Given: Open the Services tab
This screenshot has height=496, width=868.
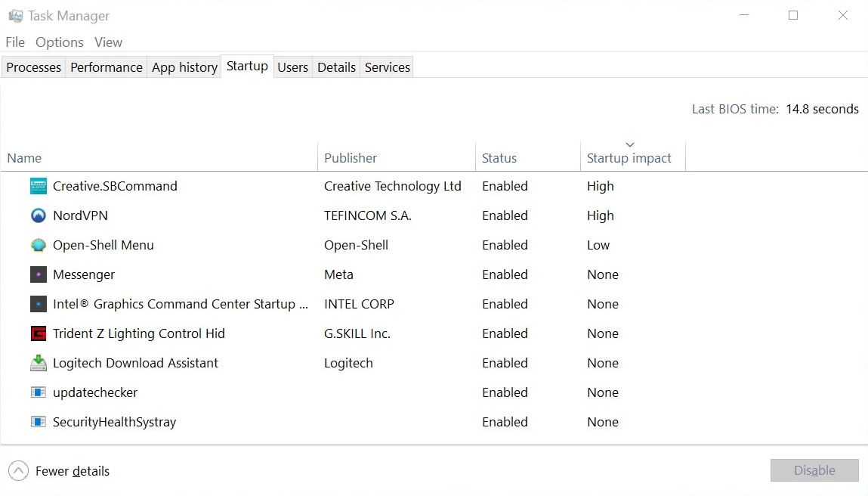Looking at the screenshot, I should point(388,67).
